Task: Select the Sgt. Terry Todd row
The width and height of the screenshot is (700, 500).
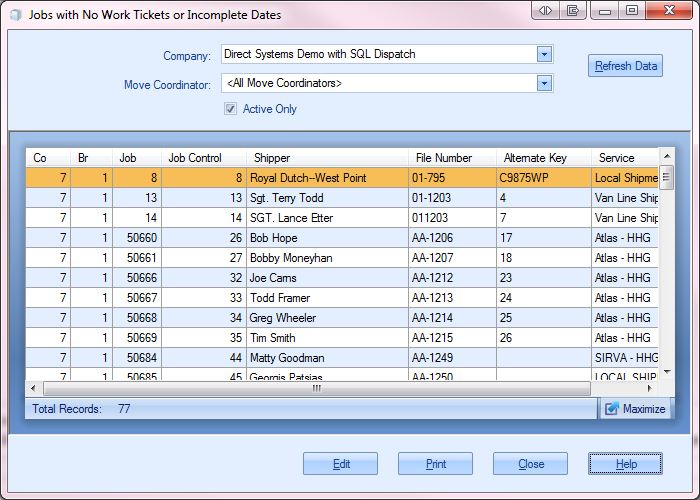Action: pyautogui.click(x=286, y=198)
